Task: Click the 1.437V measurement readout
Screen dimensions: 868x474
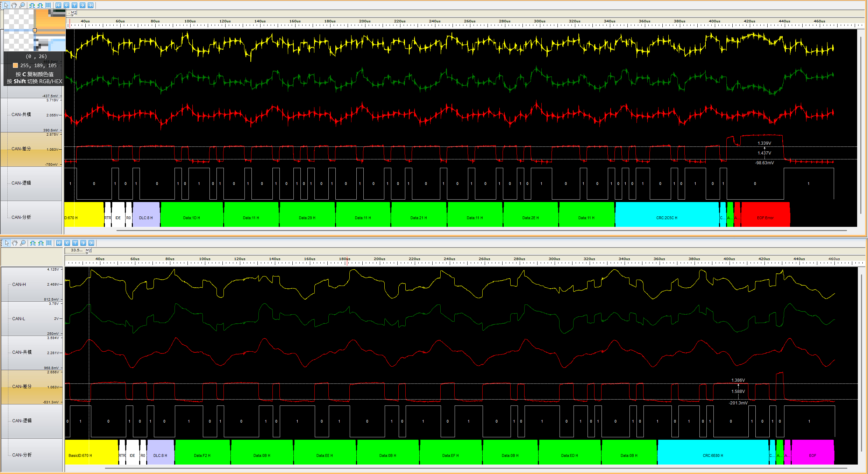Action: 764,153
